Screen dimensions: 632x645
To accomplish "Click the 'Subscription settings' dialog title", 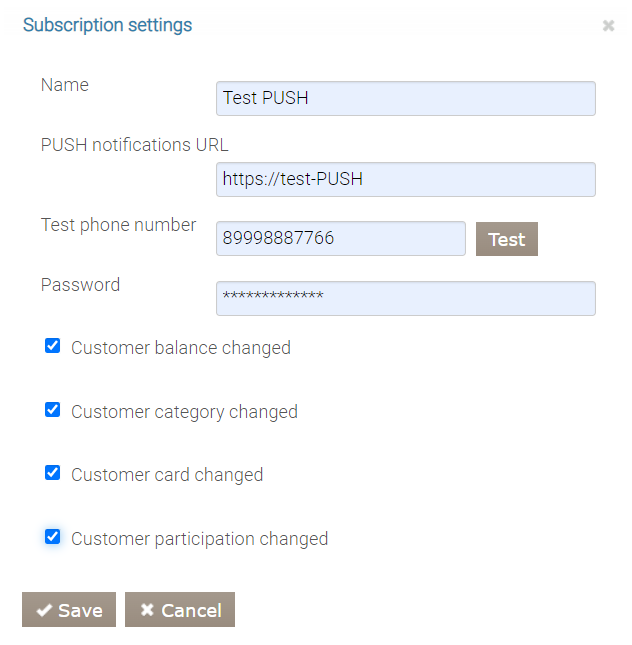I will 107,25.
